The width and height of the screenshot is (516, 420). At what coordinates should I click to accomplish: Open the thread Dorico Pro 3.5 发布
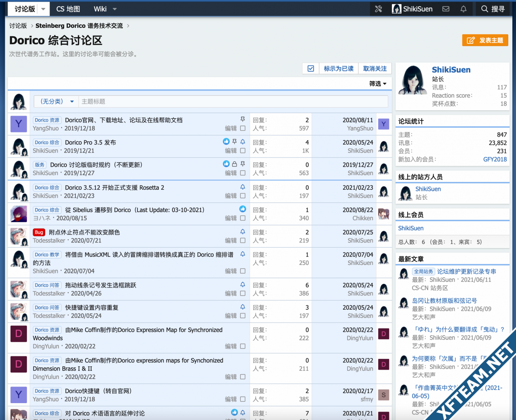click(90, 143)
